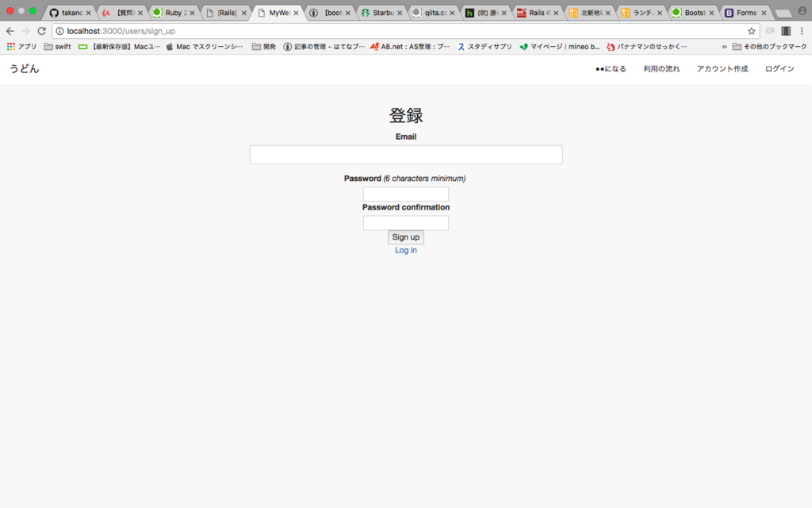Screen dimensions: 812x508
Task: Switch to the ランチ tab
Action: 641,13
